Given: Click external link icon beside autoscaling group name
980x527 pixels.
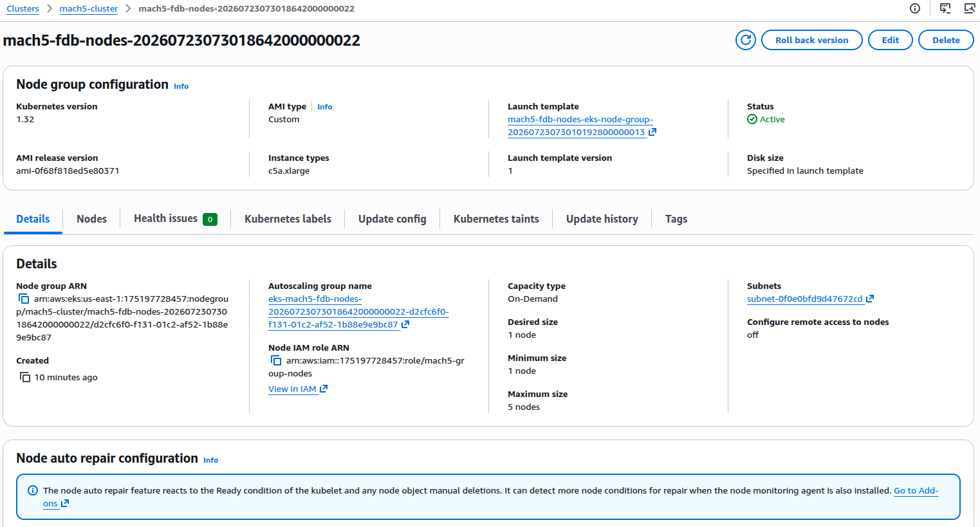Looking at the screenshot, I should pos(405,324).
